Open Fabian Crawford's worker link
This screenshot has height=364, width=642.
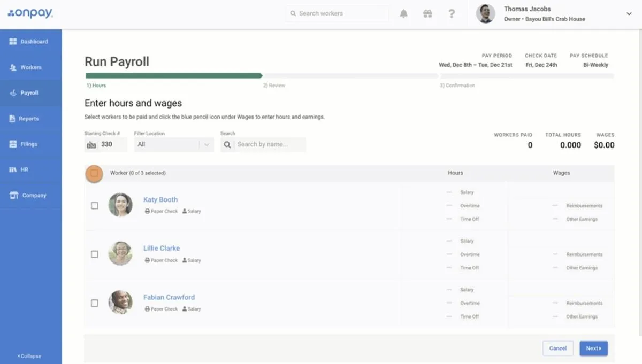(169, 297)
